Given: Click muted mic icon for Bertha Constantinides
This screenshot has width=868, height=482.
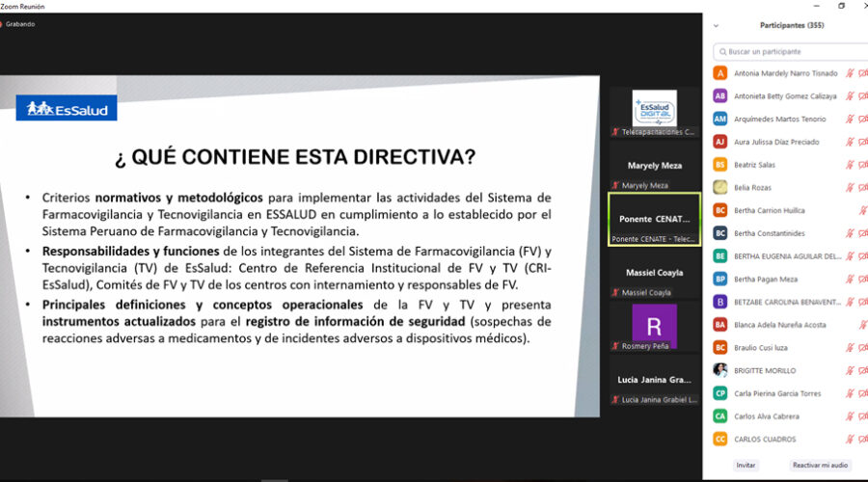Looking at the screenshot, I should click(850, 233).
